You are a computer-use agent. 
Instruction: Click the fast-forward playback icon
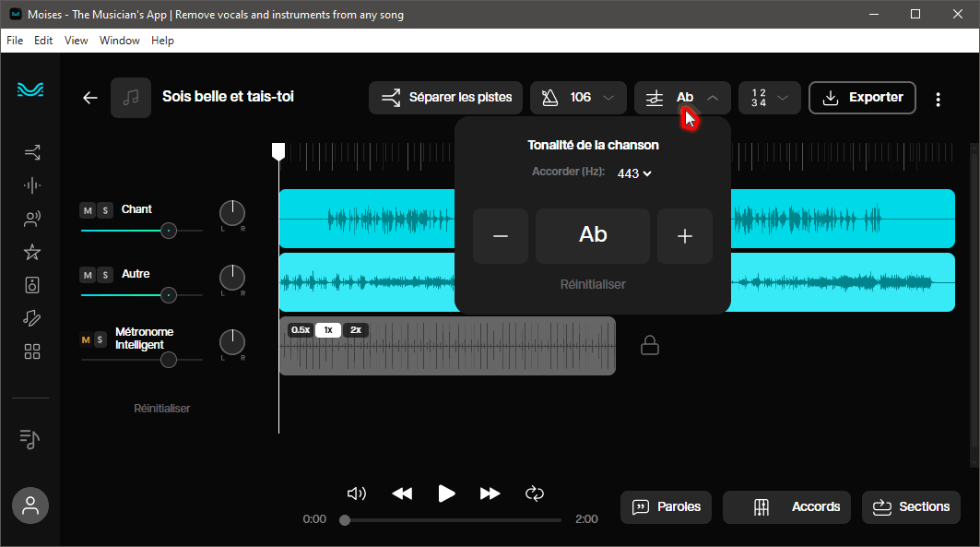click(490, 493)
